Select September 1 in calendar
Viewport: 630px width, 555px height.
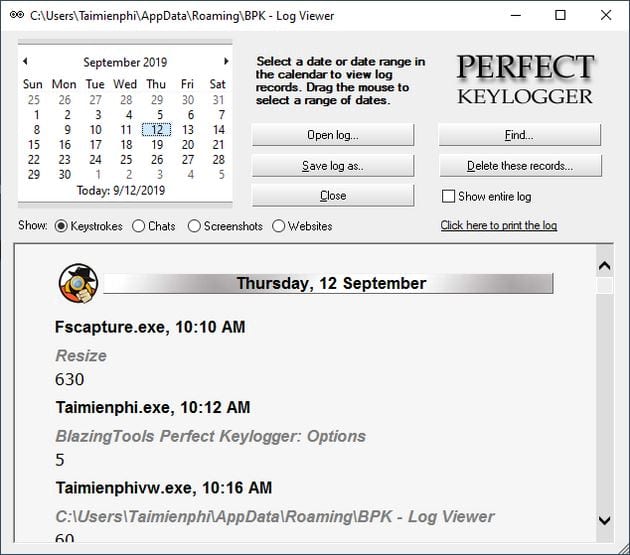pos(36,115)
